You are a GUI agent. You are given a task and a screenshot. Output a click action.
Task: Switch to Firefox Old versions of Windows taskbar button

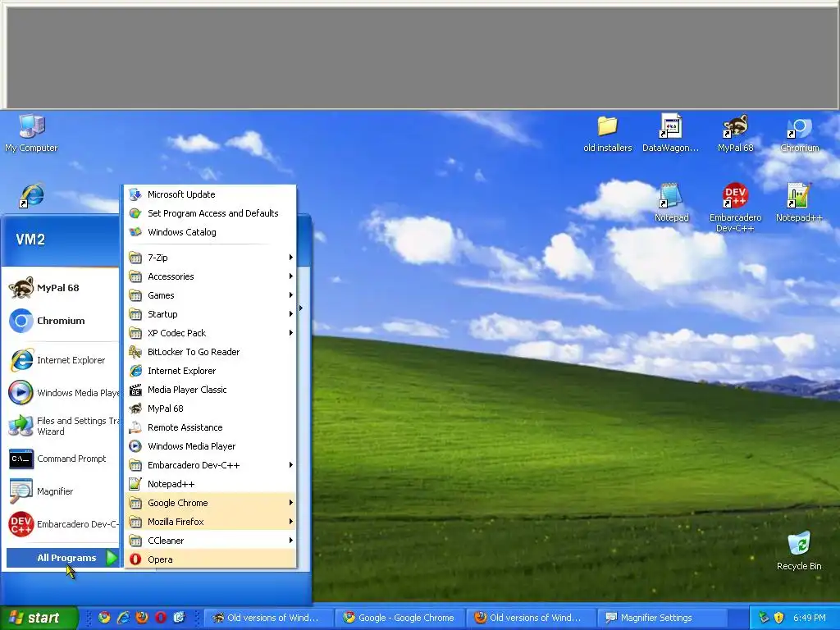click(531, 618)
